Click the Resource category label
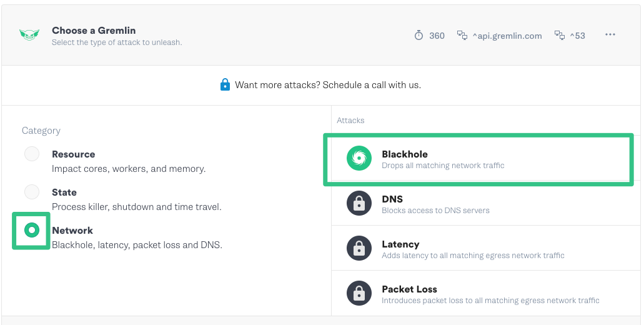The width and height of the screenshot is (644, 325). click(x=74, y=154)
